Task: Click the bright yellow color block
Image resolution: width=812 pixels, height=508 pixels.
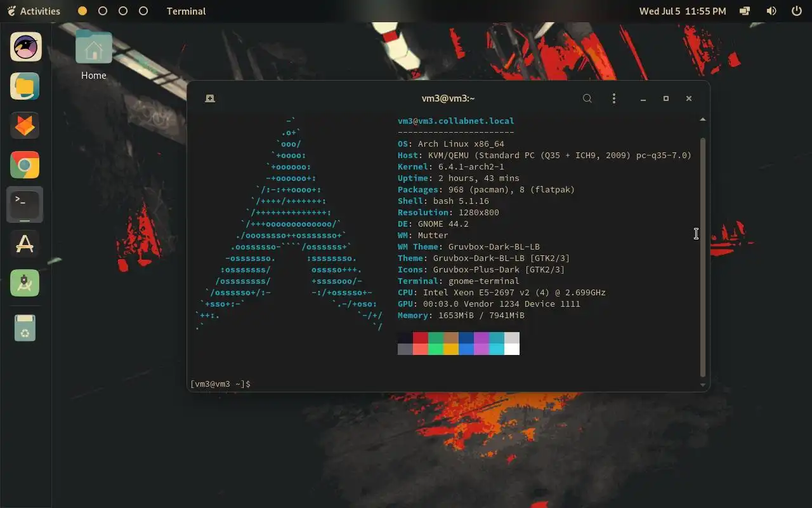Action: (x=451, y=349)
